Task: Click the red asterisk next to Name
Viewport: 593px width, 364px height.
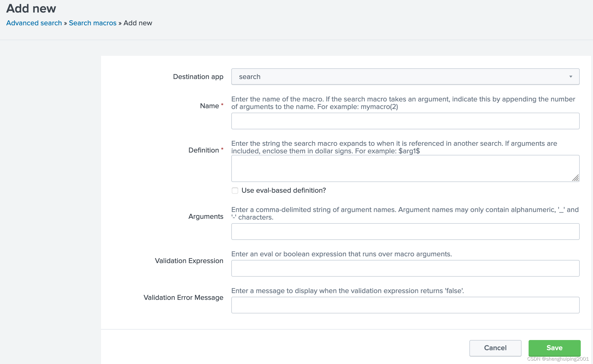Action: click(x=222, y=104)
